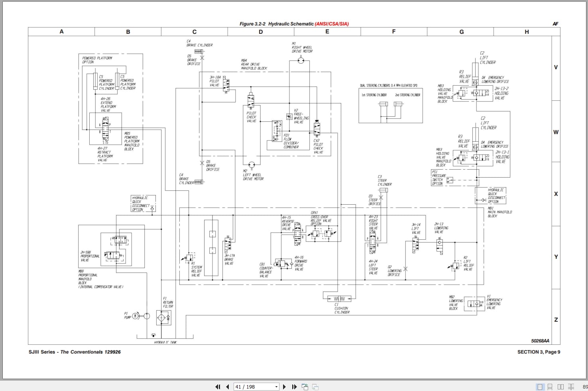Click the C1 cushion cylinder symbol
The width and height of the screenshot is (588, 391).
[x=339, y=299]
